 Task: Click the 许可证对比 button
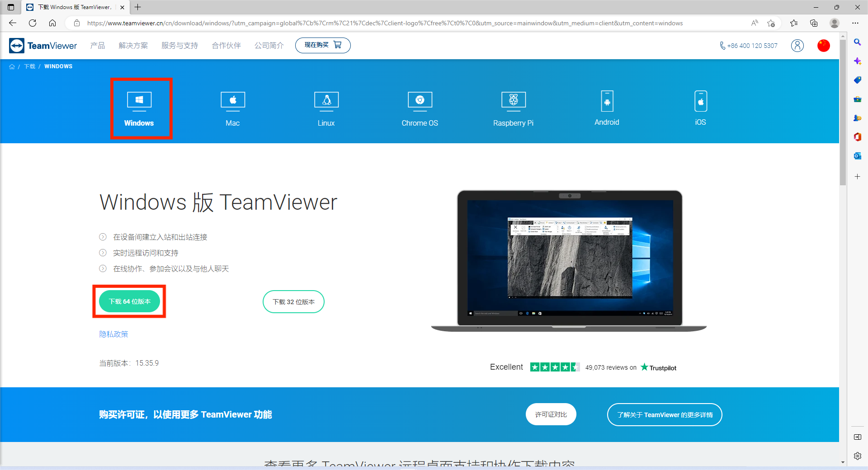[551, 414]
